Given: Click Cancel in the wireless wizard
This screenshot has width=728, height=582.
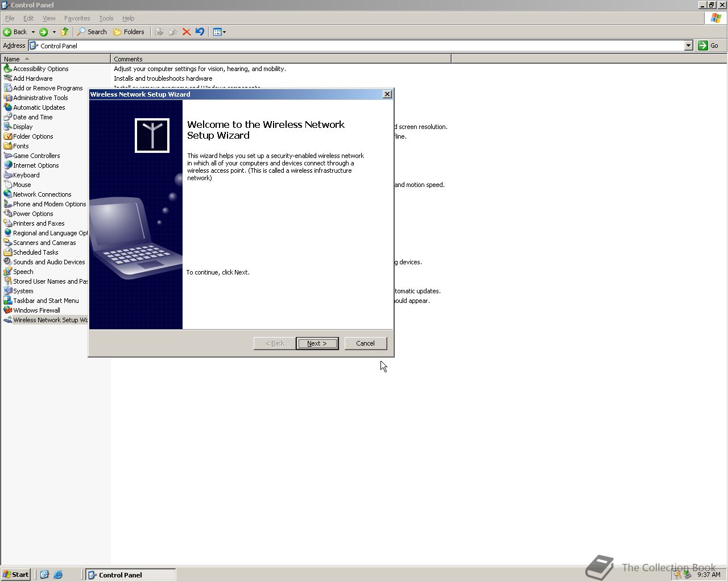Looking at the screenshot, I should [365, 343].
